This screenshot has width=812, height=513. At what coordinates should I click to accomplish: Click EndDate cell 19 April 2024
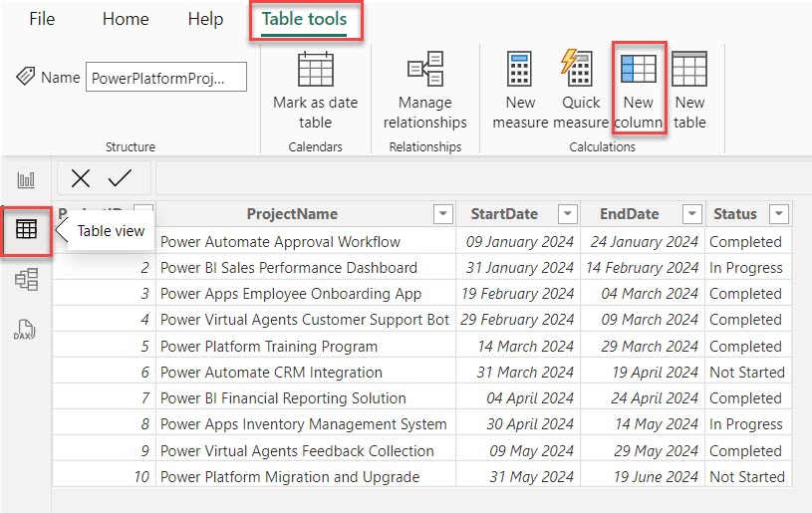(643, 372)
